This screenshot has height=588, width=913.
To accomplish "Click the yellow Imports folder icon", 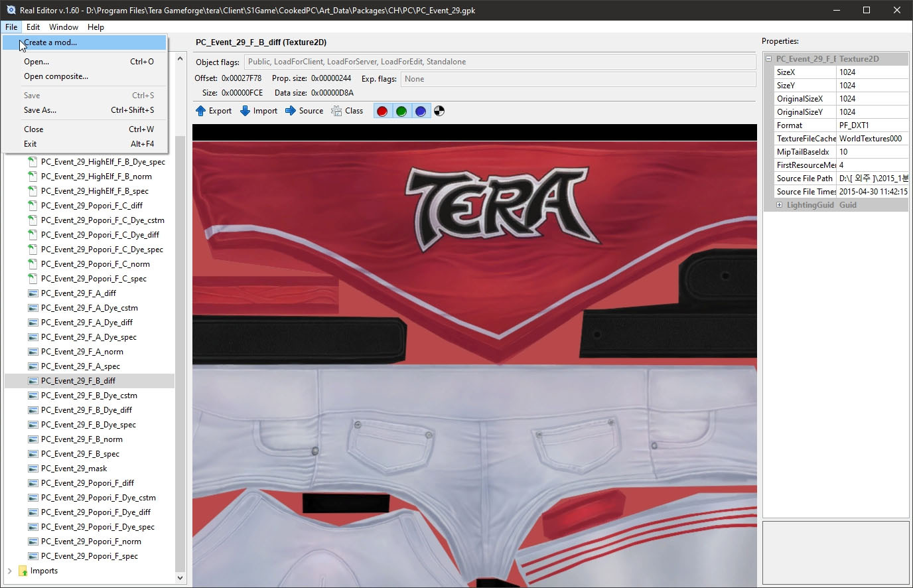I will coord(23,571).
